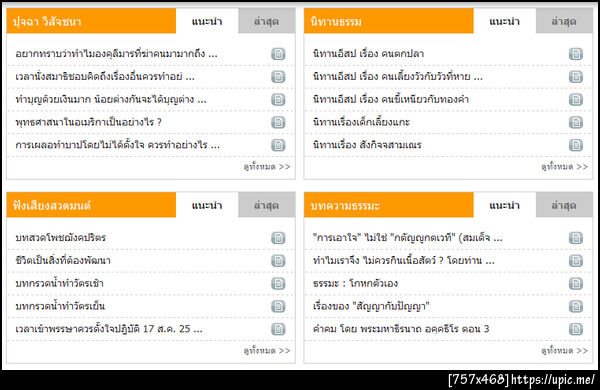Open question "ทำบุญด้วยเงินมาก น้อยต่างกันจะได้บุญต่าง ..."
This screenshot has height=390, width=600.
click(111, 100)
